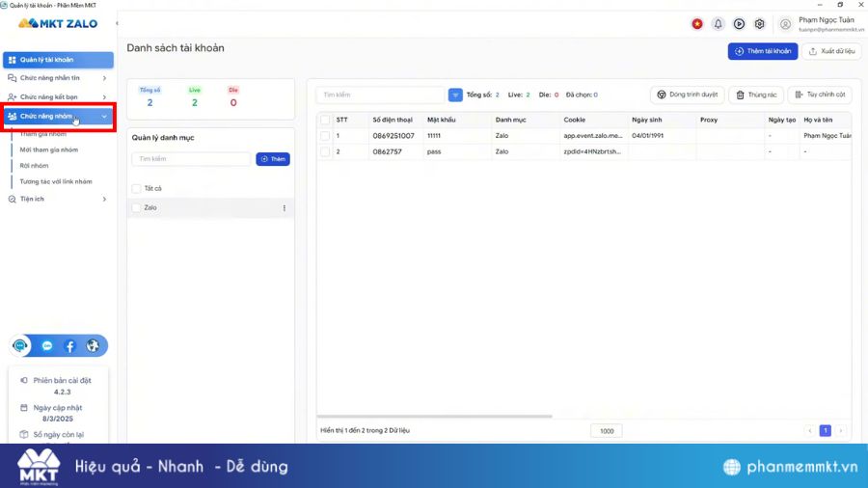Open Tham gia nhóm submenu item
The height and width of the screenshot is (488, 868).
coord(43,134)
